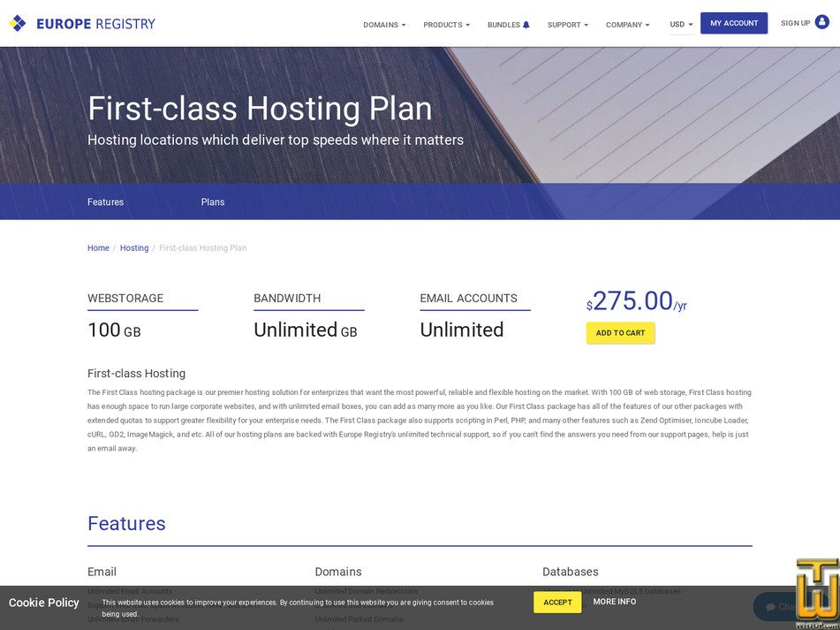This screenshot has width=840, height=630.
Task: Click the First-class Hosting subheading
Action: point(136,374)
